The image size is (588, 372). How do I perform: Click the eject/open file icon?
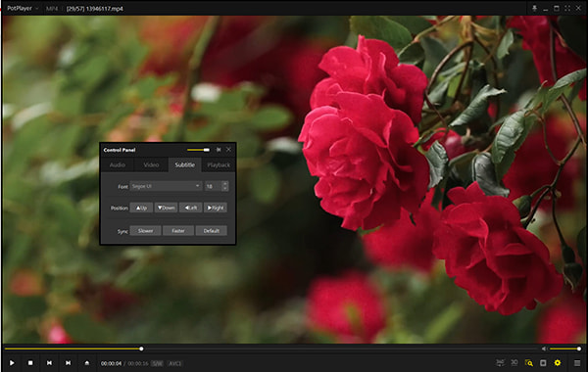pos(86,363)
